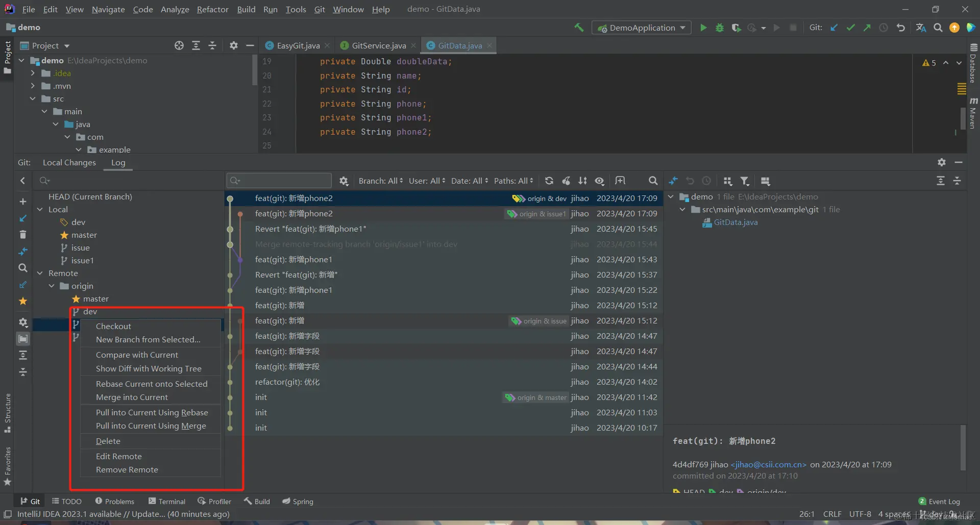Toggle Project tool window stripe button
The width and height of the screenshot is (980, 525).
click(8, 57)
